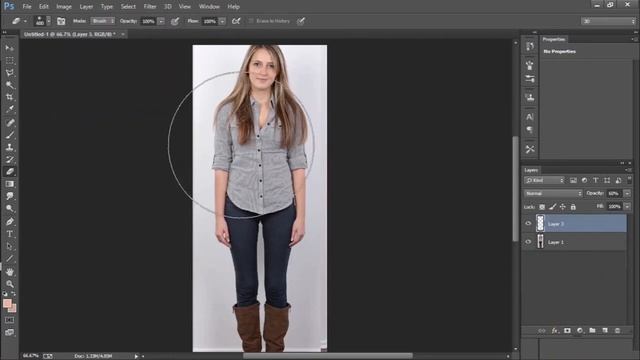Hide Layer 1 with its eye icon

[528, 242]
